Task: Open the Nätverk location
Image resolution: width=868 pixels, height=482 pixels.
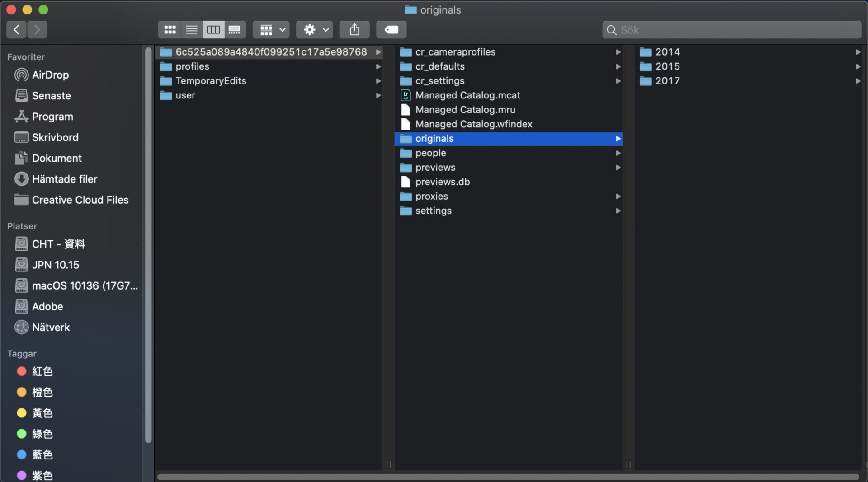Action: point(51,328)
